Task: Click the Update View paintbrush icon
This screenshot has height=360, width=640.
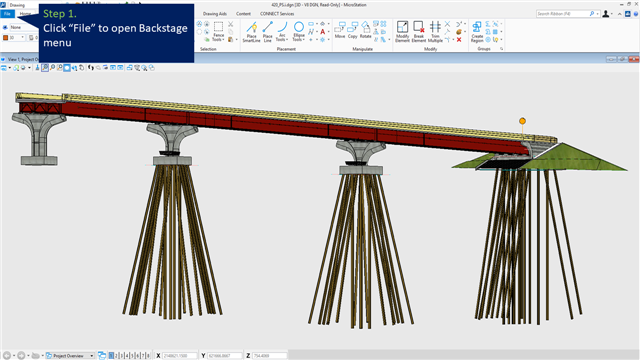Action: click(x=37, y=68)
